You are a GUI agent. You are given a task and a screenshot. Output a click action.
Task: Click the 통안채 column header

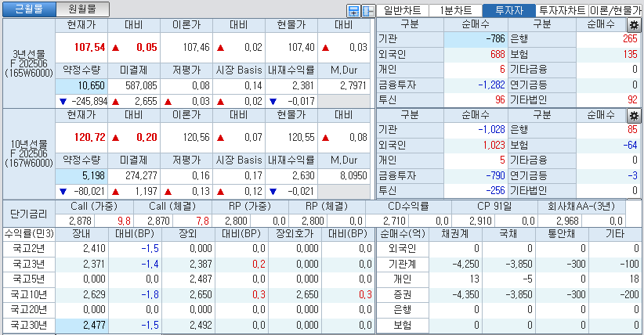562,234
